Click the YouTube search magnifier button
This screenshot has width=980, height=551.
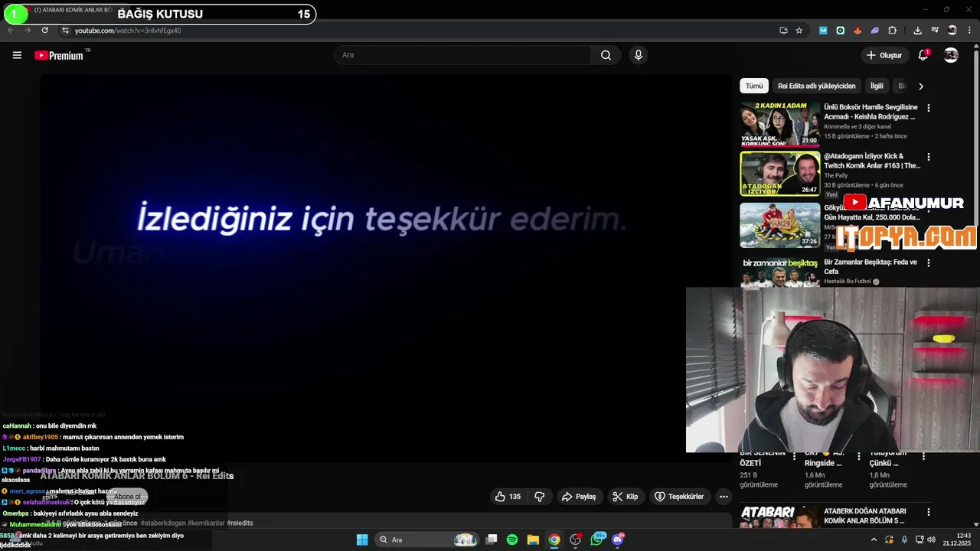(x=606, y=55)
